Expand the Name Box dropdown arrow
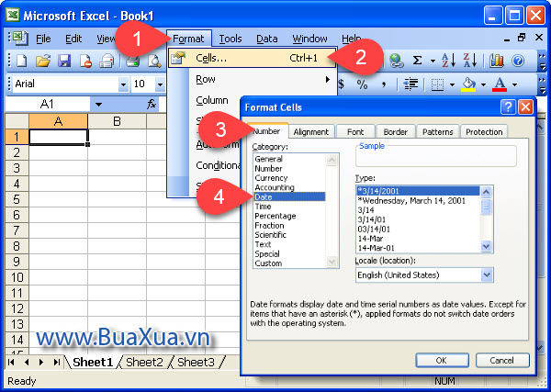Image resolution: width=551 pixels, height=392 pixels. 99,104
